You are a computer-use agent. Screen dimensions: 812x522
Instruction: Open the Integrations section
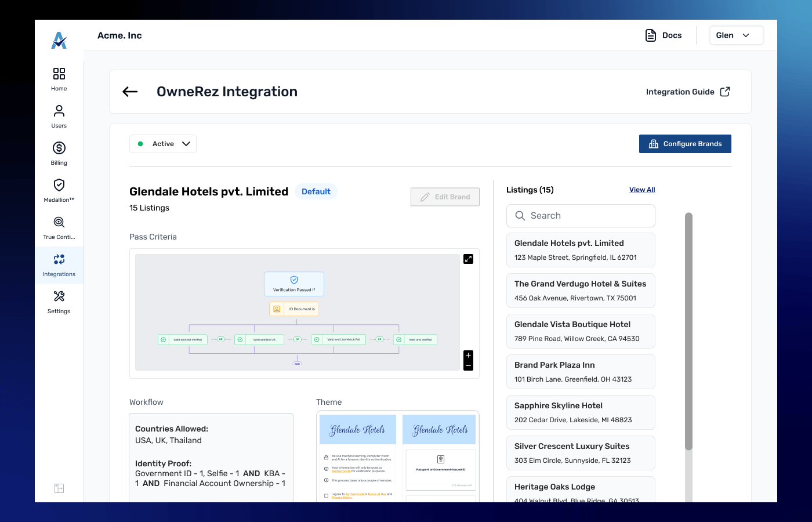(59, 265)
